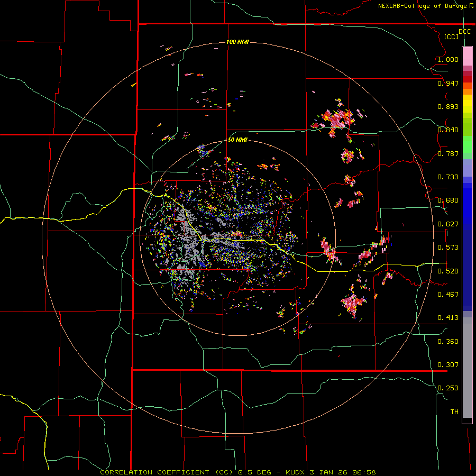Viewport: 476px width, 476px height.
Task: Select the 0.947 scale value
Action: (448, 83)
